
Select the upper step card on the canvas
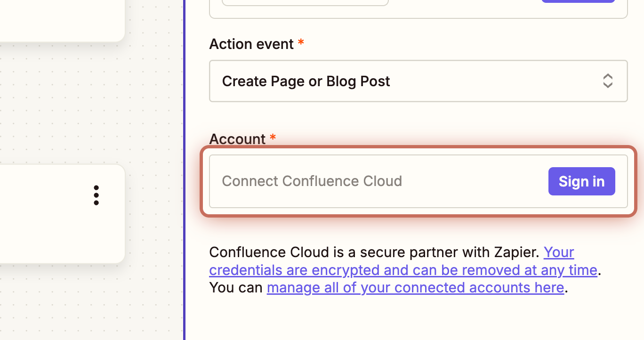click(61, 19)
